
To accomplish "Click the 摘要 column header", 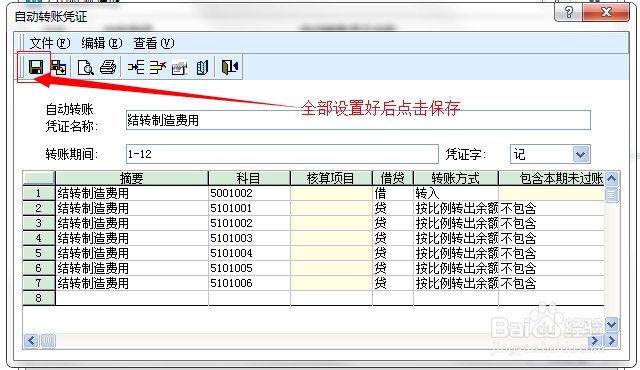I will pyautogui.click(x=131, y=178).
